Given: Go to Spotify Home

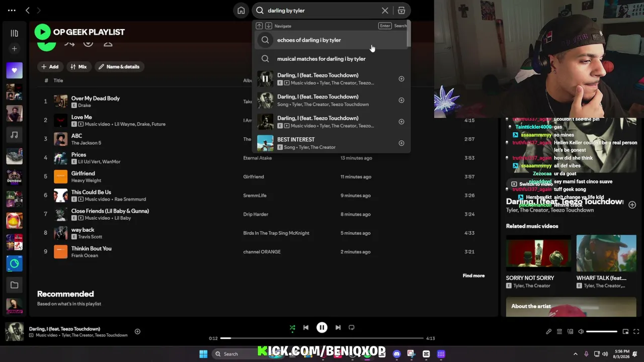Looking at the screenshot, I should [x=241, y=11].
